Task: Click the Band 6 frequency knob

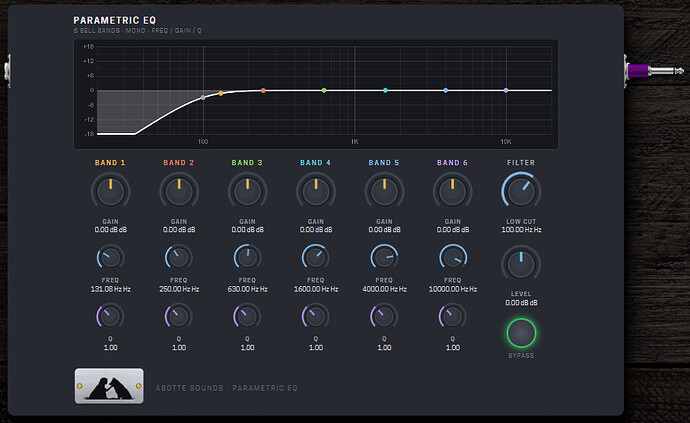Action: [x=453, y=257]
